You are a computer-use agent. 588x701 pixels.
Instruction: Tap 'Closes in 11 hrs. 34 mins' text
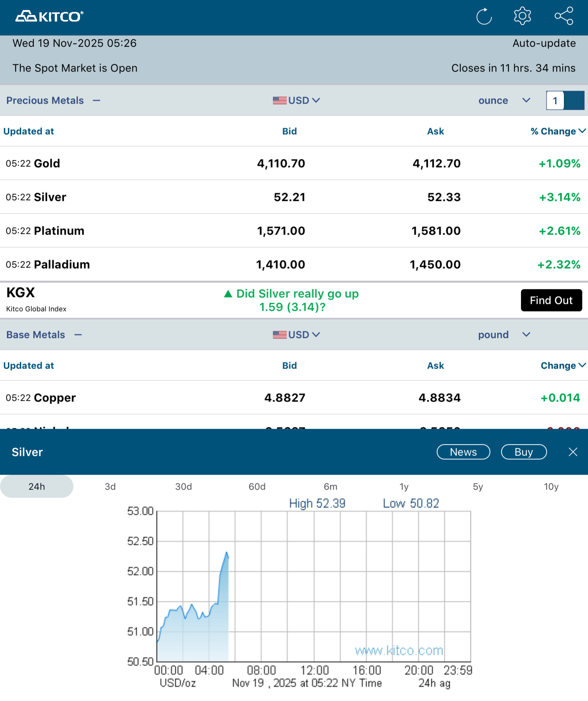click(513, 68)
